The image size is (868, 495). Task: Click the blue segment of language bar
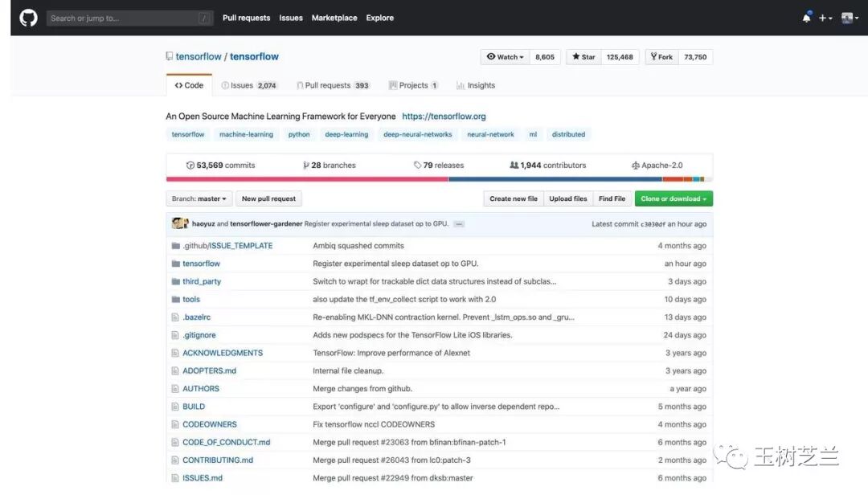(x=555, y=179)
